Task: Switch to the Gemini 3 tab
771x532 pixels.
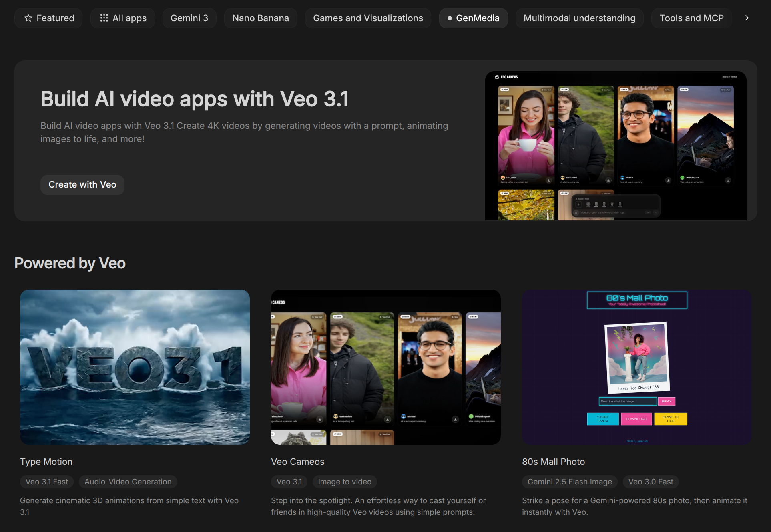Action: [189, 18]
